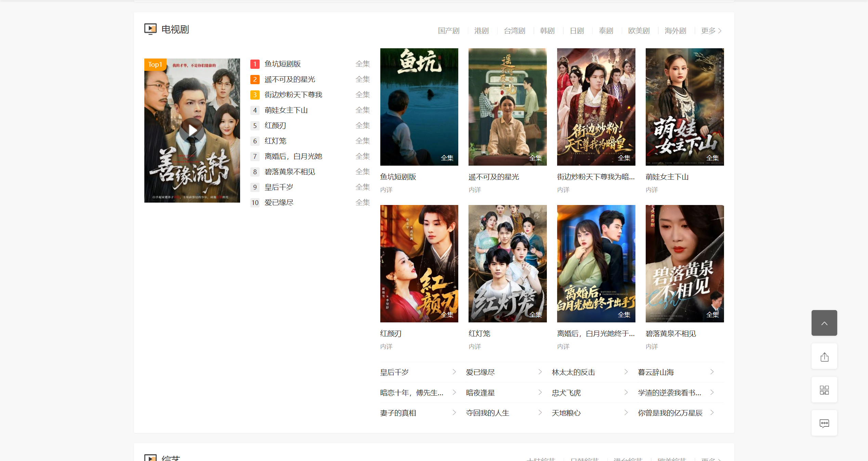Click the 萌娃女主下山 poster thumbnail
Screen dimensions: 868x461
[684, 107]
